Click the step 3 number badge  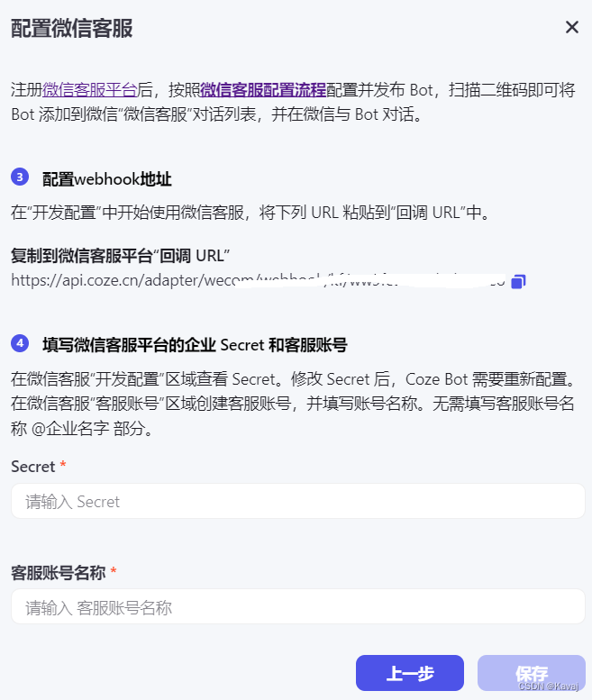(x=20, y=177)
